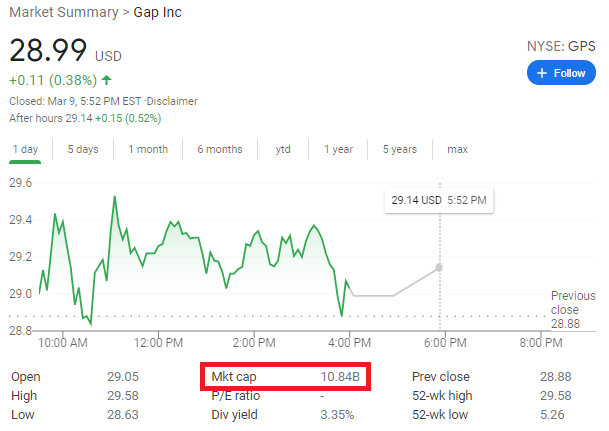
Task: Click the Gap Inc title text
Action: click(x=157, y=12)
